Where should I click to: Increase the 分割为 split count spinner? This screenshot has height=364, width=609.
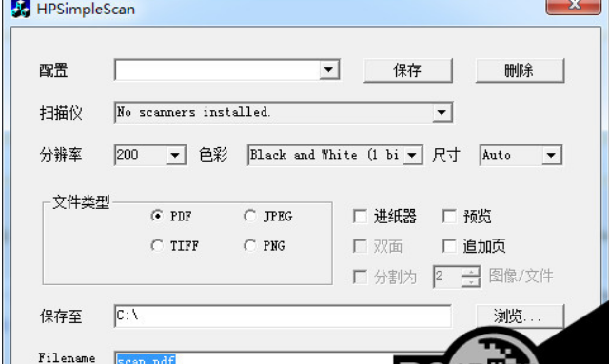point(471,272)
